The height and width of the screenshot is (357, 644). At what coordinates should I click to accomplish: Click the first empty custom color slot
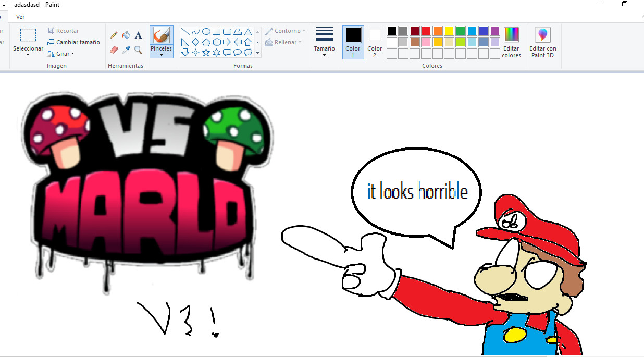click(x=392, y=54)
